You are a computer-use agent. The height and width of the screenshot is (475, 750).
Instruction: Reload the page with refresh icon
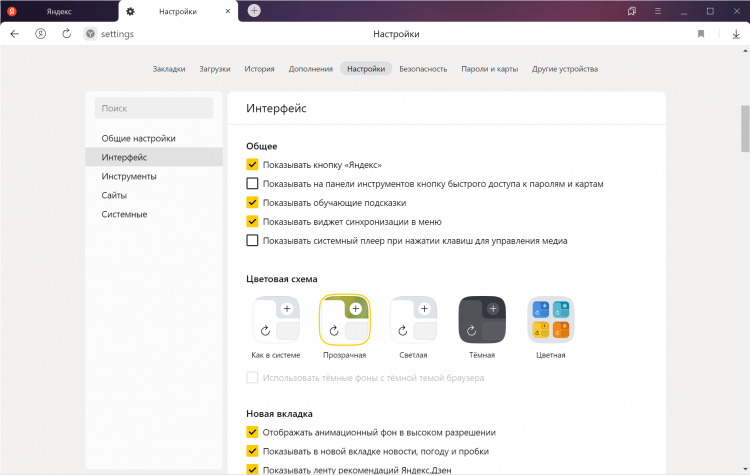tap(66, 34)
